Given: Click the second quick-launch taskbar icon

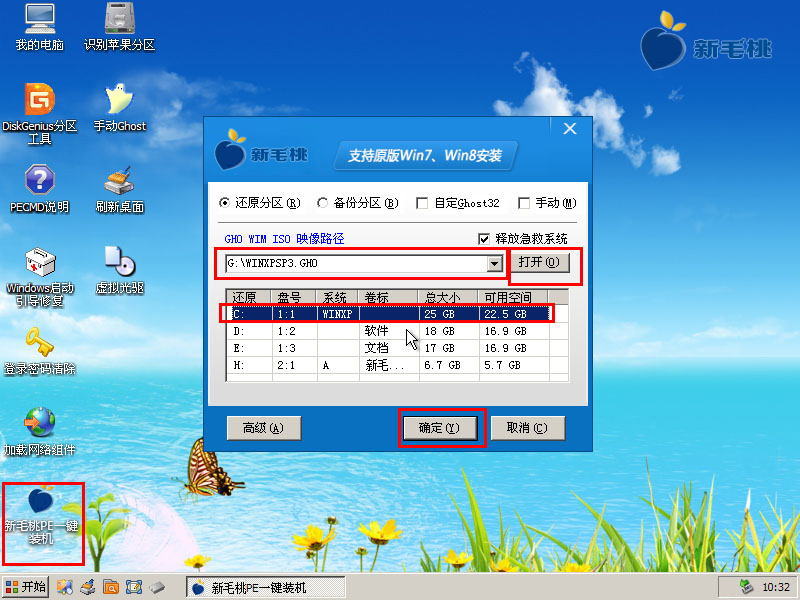Looking at the screenshot, I should 87,587.
